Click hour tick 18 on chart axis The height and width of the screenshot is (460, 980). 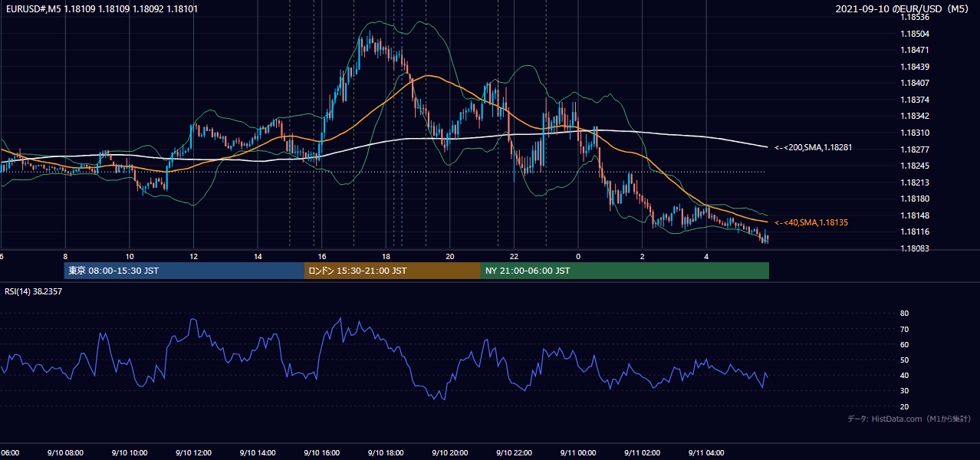tap(386, 256)
